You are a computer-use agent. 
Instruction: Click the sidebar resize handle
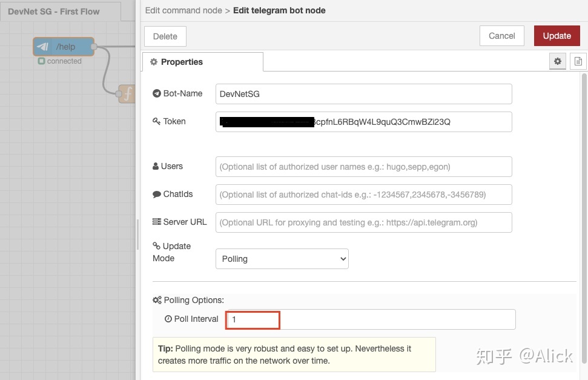click(x=137, y=235)
